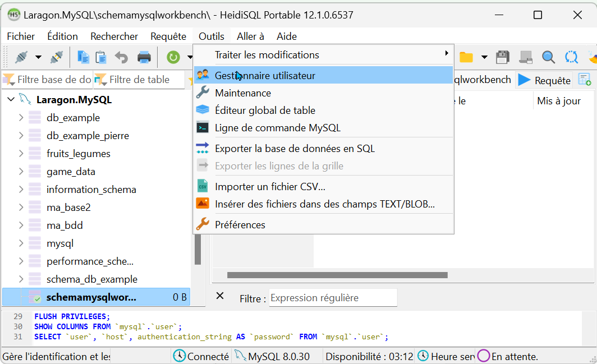597x364 pixels.
Task: Open Préférences from the Outils menu
Action: click(240, 225)
